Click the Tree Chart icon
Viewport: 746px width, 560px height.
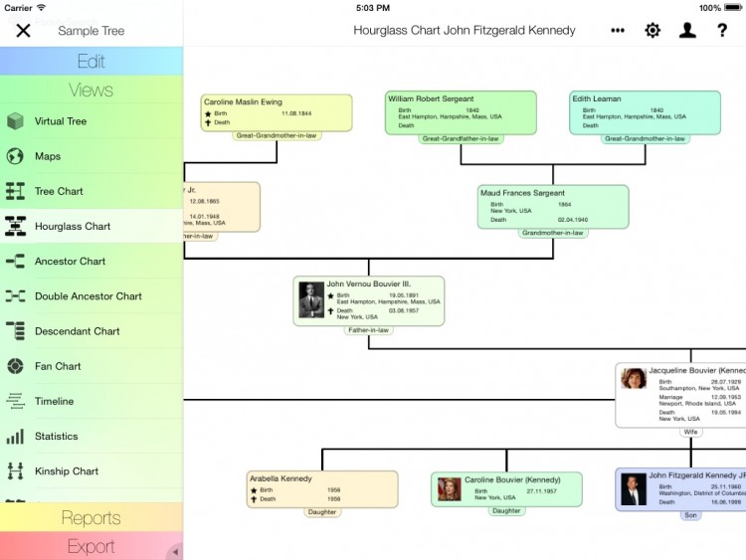coord(15,191)
